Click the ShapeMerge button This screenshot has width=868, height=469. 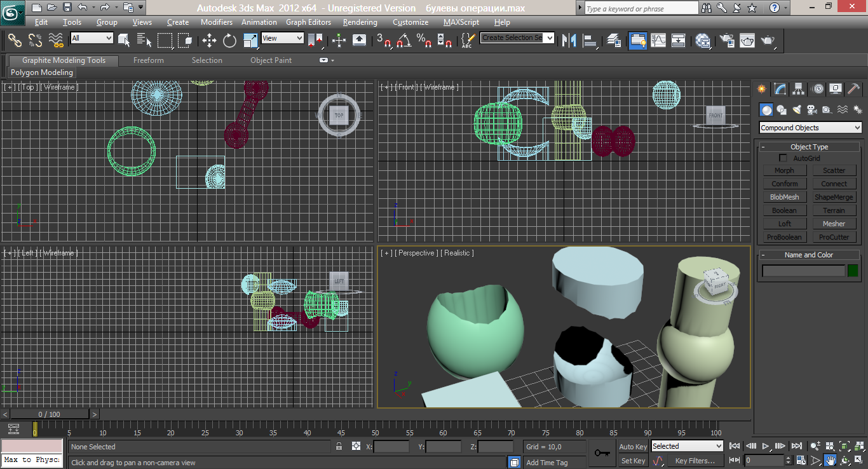click(x=834, y=197)
